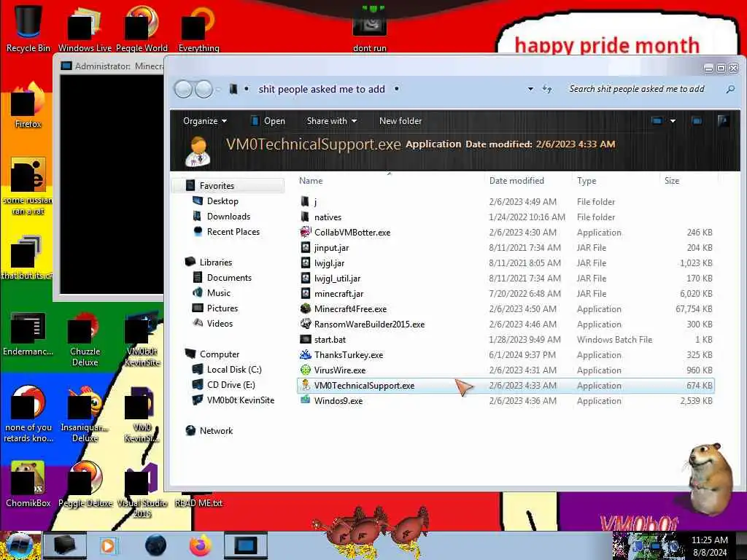Image resolution: width=747 pixels, height=560 pixels.
Task: Select CD Drive (E:) in navigation pane
Action: (x=231, y=385)
